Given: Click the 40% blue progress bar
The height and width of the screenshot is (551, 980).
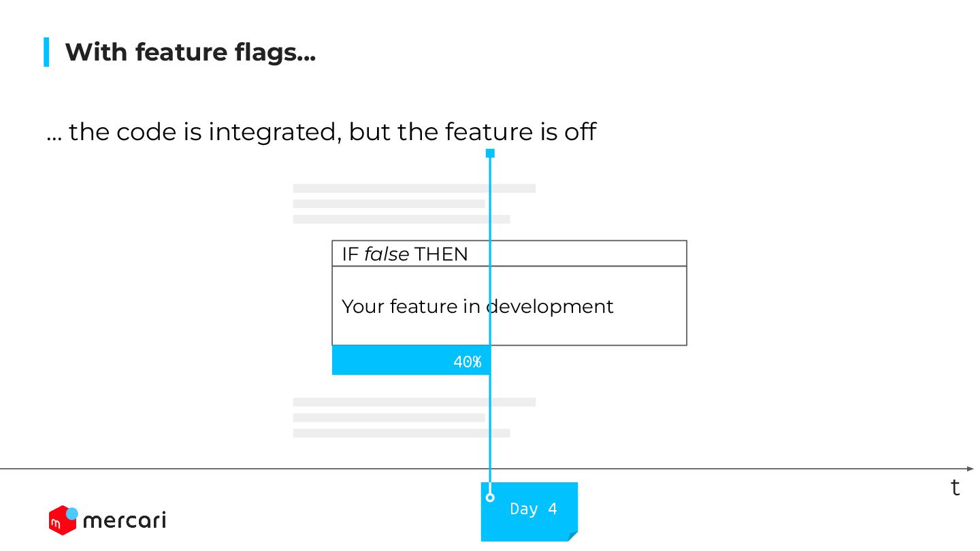Looking at the screenshot, I should (411, 361).
